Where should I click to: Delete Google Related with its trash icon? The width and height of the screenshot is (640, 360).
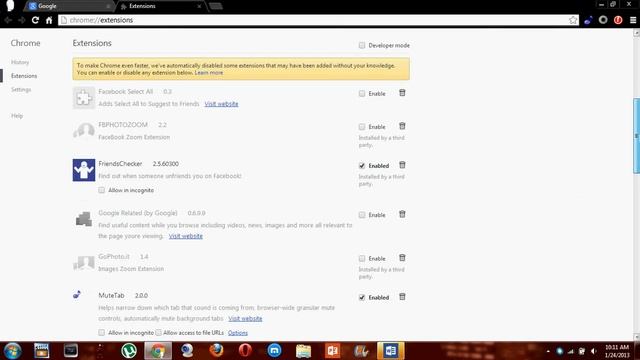coord(402,214)
